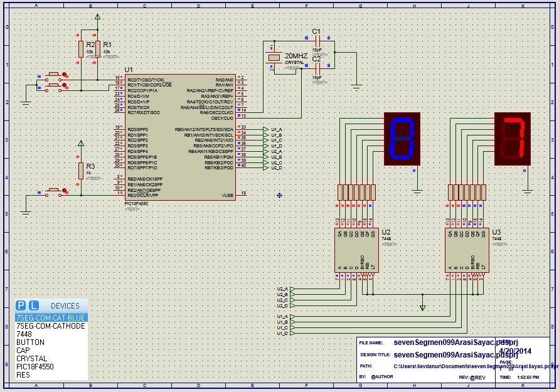Select the power terminal above R1 and R2
This screenshot has width=559, height=392.
(97, 17)
